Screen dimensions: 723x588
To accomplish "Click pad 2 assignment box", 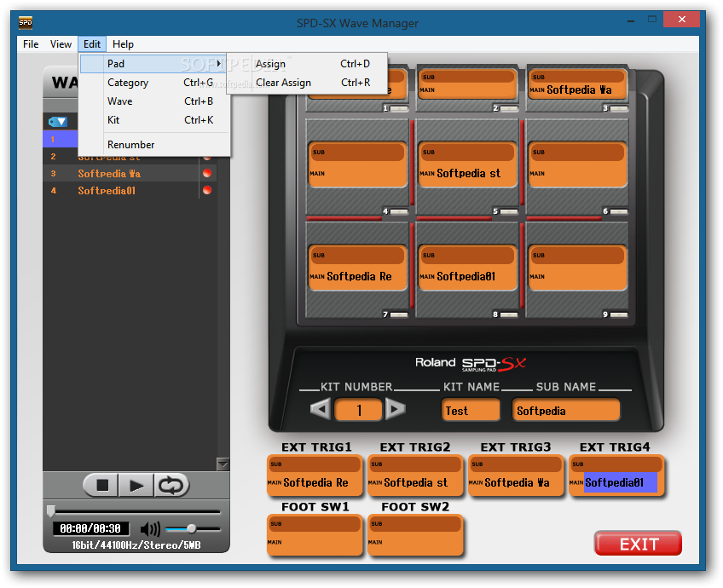I will coord(467,84).
